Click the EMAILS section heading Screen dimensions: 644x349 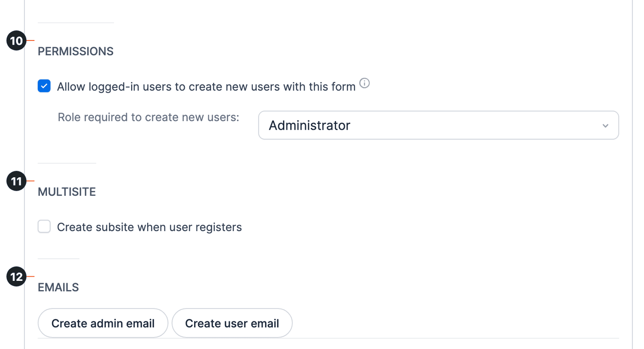click(58, 287)
